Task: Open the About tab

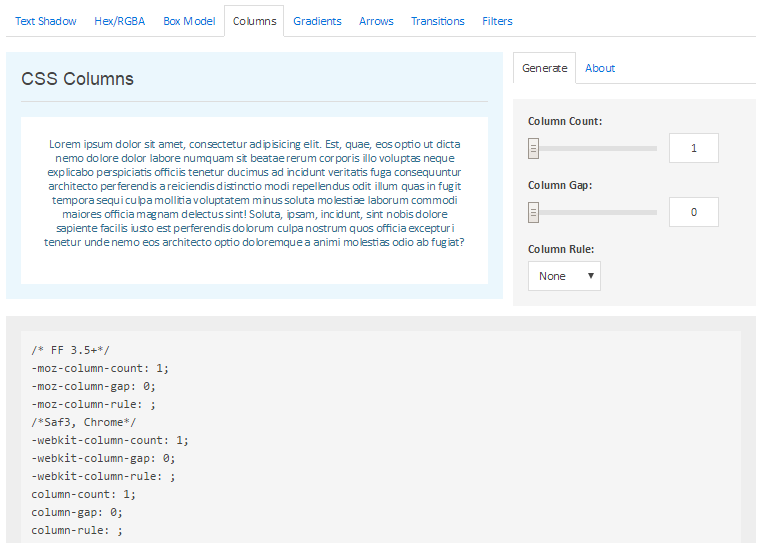Action: pyautogui.click(x=600, y=68)
